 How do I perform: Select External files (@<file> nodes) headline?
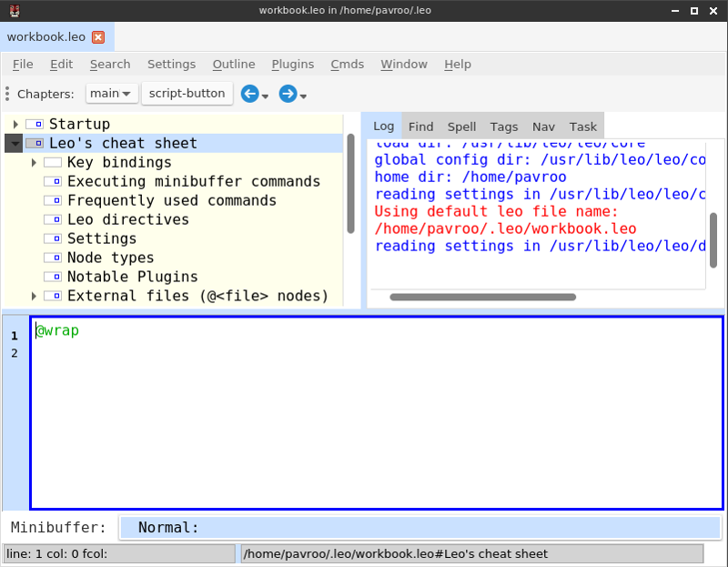coord(197,296)
